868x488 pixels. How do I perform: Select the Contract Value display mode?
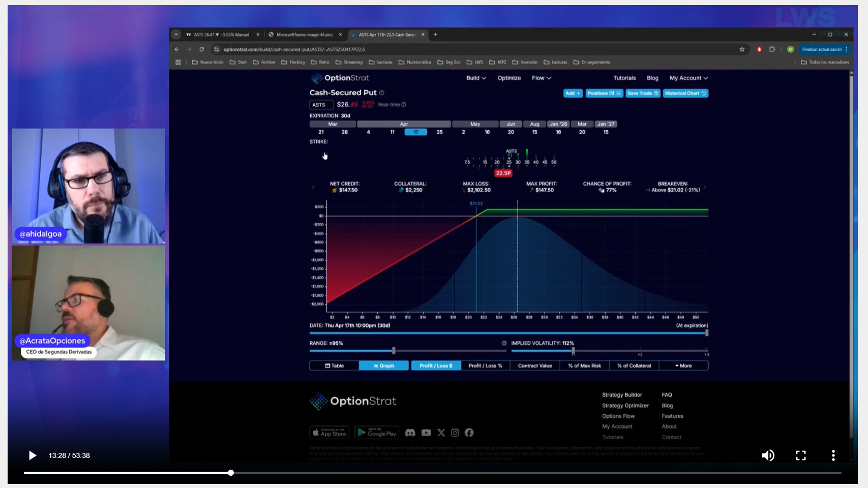coord(535,365)
